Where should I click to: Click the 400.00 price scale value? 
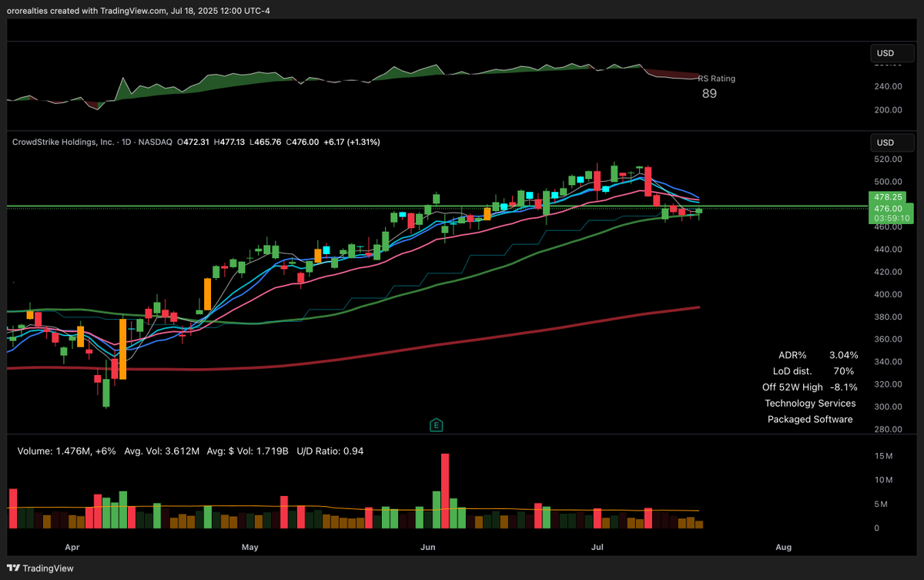tap(888, 295)
